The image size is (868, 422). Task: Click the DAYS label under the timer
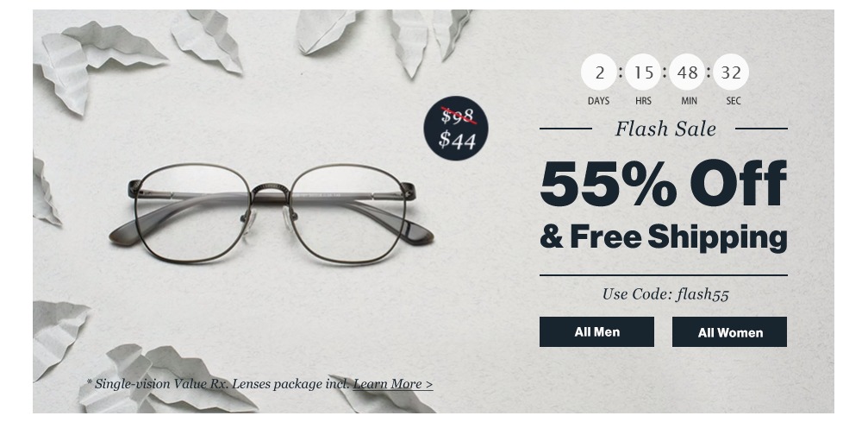coord(598,101)
